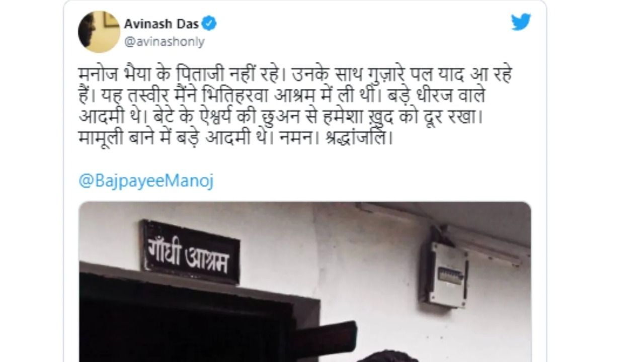Open the embedded tweet photo

(304, 282)
